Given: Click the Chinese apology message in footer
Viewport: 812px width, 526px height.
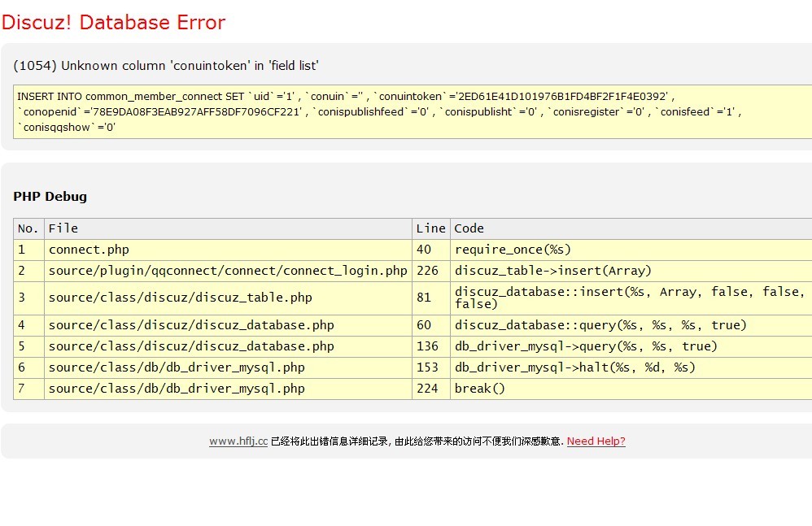Looking at the screenshot, I should [x=417, y=441].
